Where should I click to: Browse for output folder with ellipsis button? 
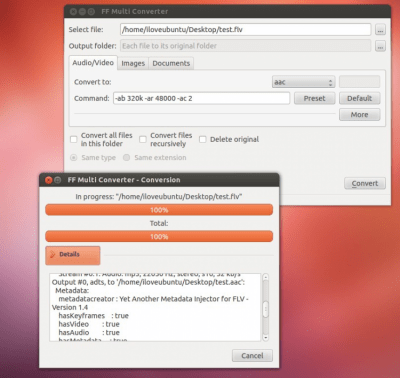click(380, 46)
